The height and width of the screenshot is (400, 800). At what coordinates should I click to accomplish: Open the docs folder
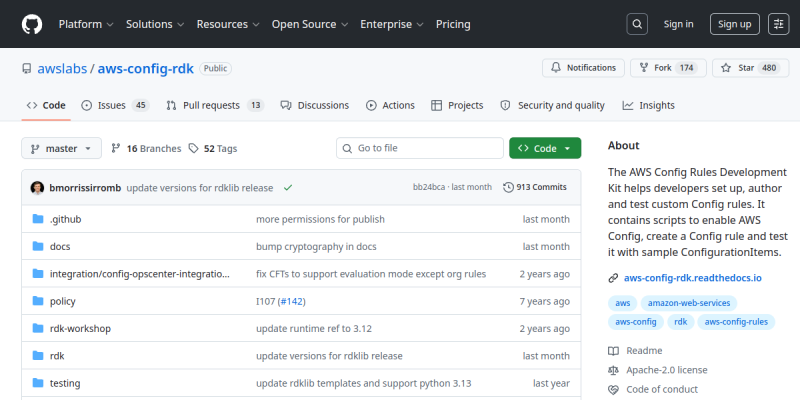click(x=60, y=246)
